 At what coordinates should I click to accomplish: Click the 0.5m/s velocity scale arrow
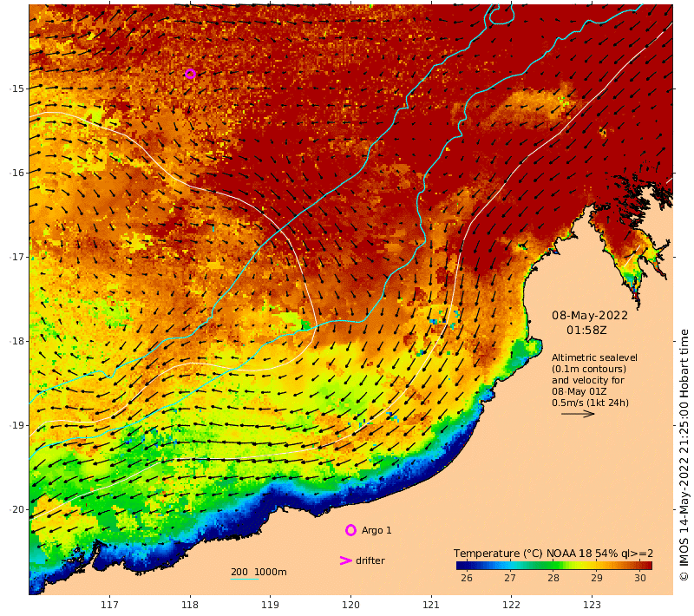click(578, 414)
